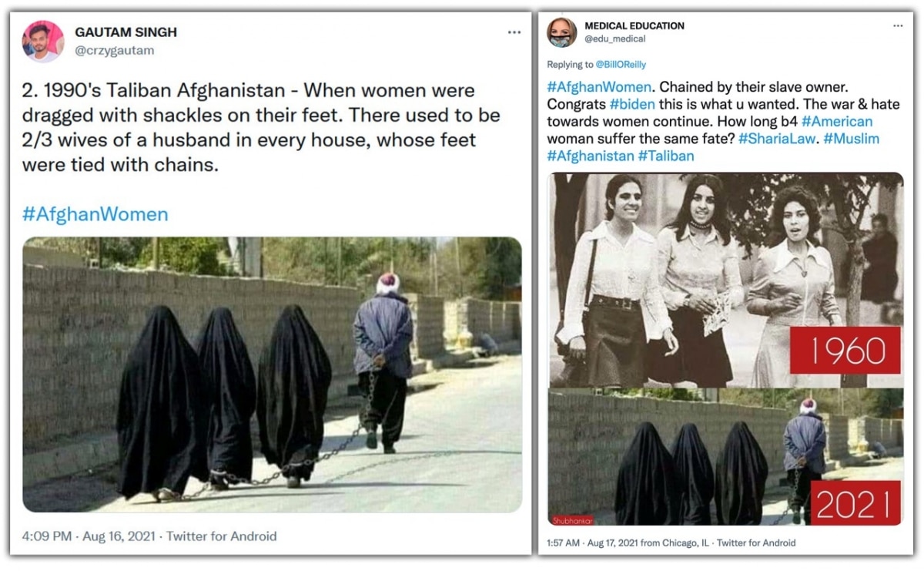
Task: Open the @BillOReilly reply mention
Action: click(620, 65)
